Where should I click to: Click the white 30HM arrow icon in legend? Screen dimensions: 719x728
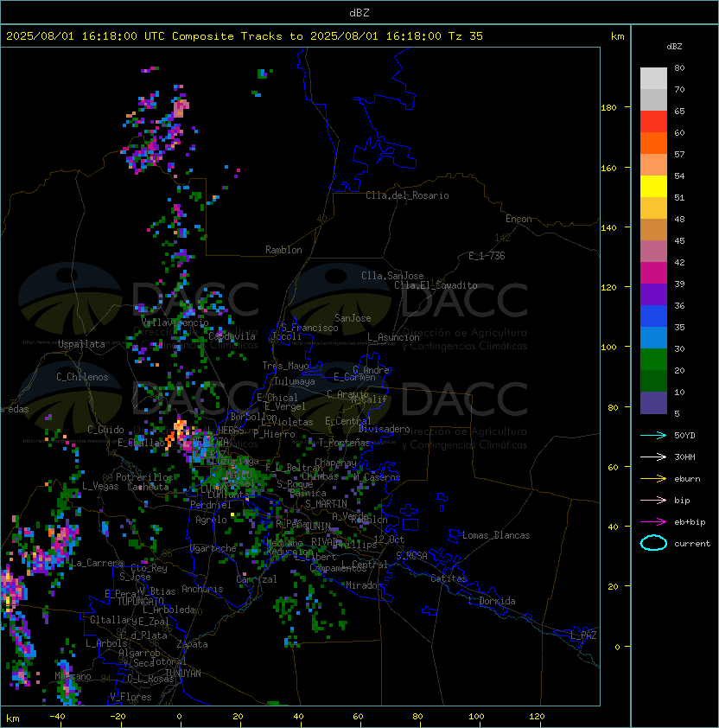click(653, 457)
